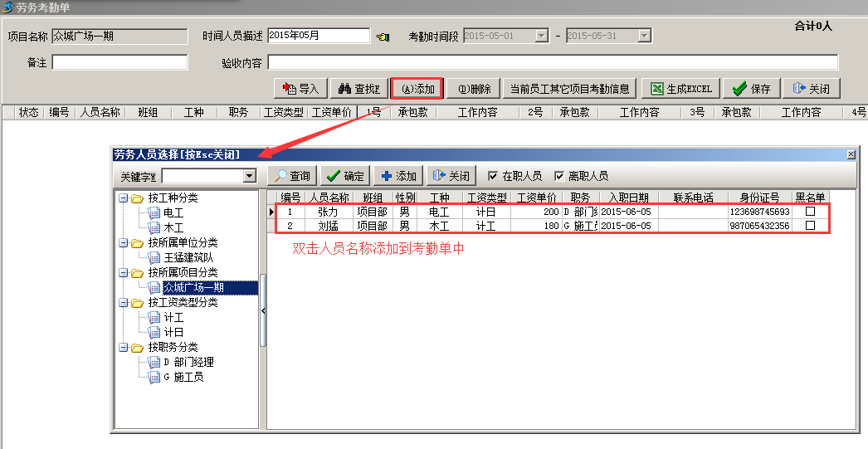Click the 导入 import button icon

click(290, 89)
